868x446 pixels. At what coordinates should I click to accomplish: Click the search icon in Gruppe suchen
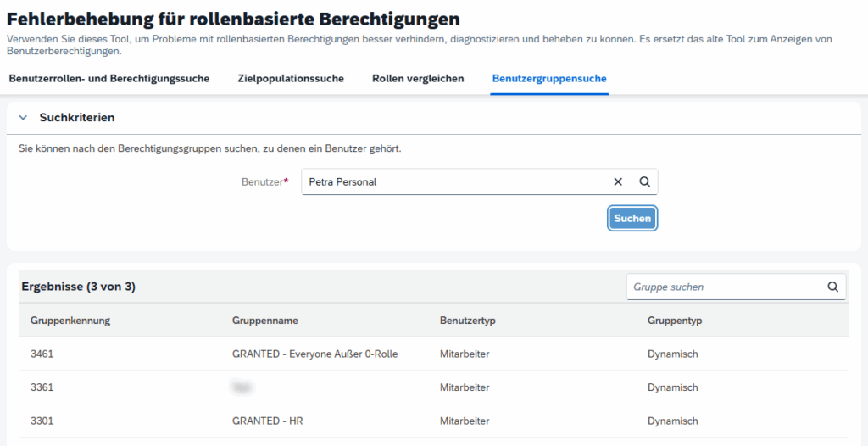click(x=832, y=287)
